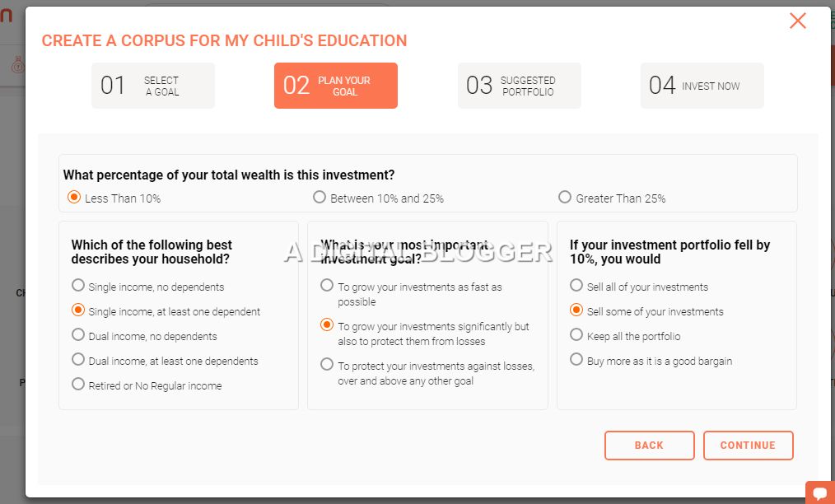The width and height of the screenshot is (835, 504).
Task: Select Less Than 10% wealth option
Action: click(74, 198)
